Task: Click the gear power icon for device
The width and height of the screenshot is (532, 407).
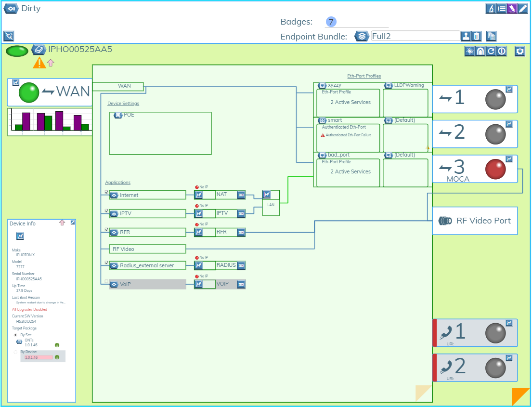Action: (x=519, y=51)
